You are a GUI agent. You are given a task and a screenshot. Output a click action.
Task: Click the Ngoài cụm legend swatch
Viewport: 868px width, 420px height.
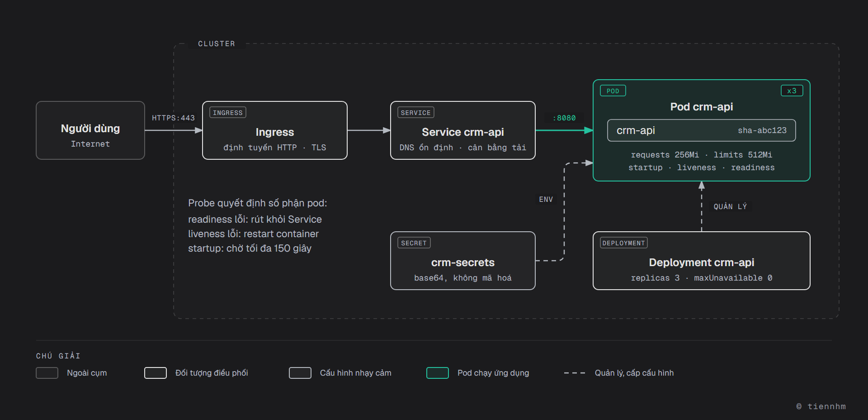pyautogui.click(x=47, y=373)
